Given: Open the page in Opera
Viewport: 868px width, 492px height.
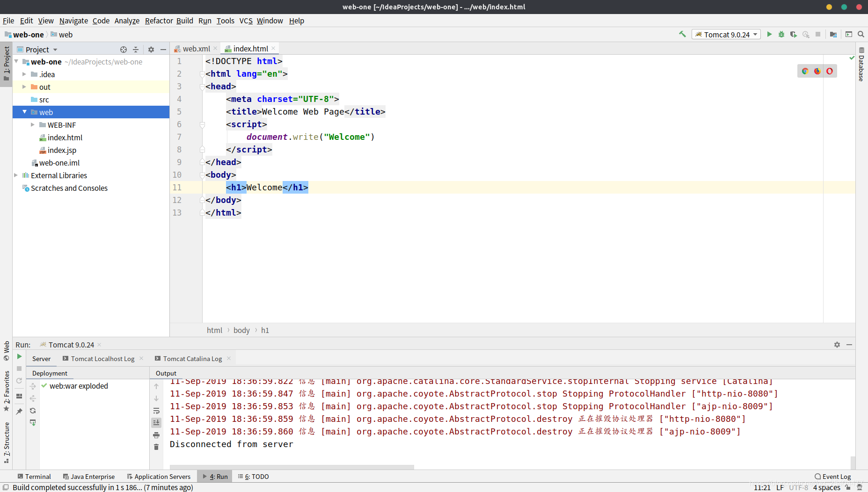Looking at the screenshot, I should [830, 71].
